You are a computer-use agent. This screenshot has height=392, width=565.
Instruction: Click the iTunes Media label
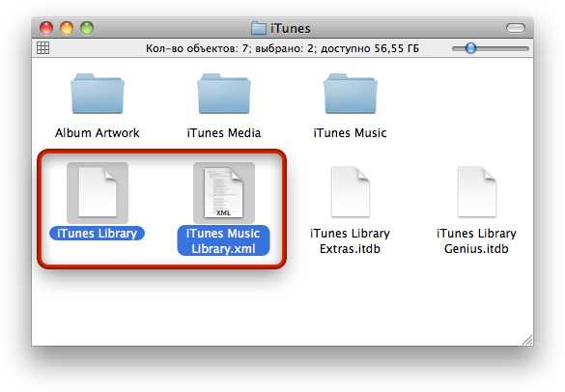224,133
